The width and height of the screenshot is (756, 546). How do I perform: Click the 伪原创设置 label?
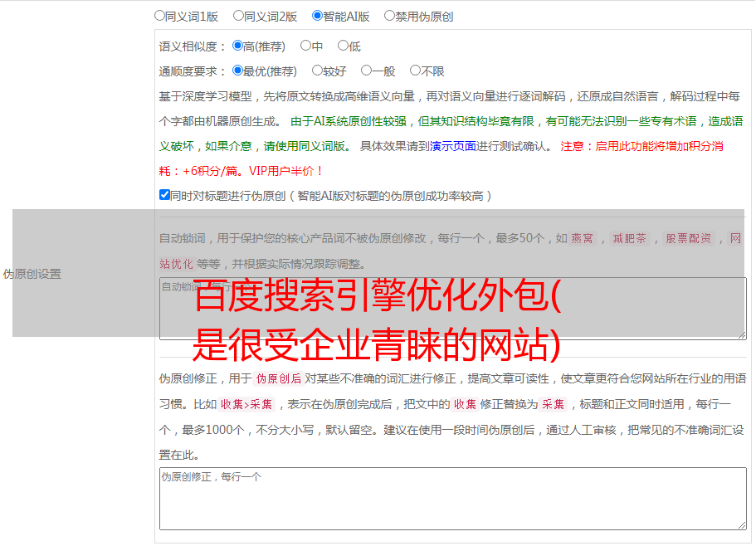pos(32,274)
